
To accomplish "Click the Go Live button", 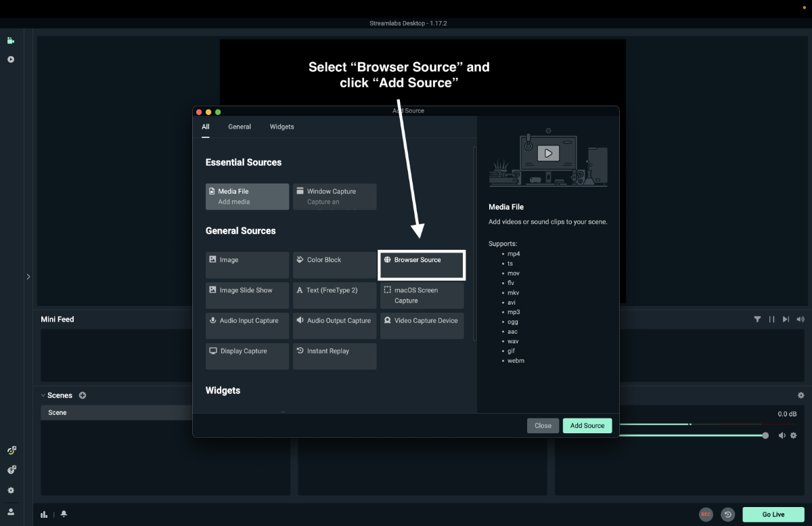I will click(x=773, y=514).
